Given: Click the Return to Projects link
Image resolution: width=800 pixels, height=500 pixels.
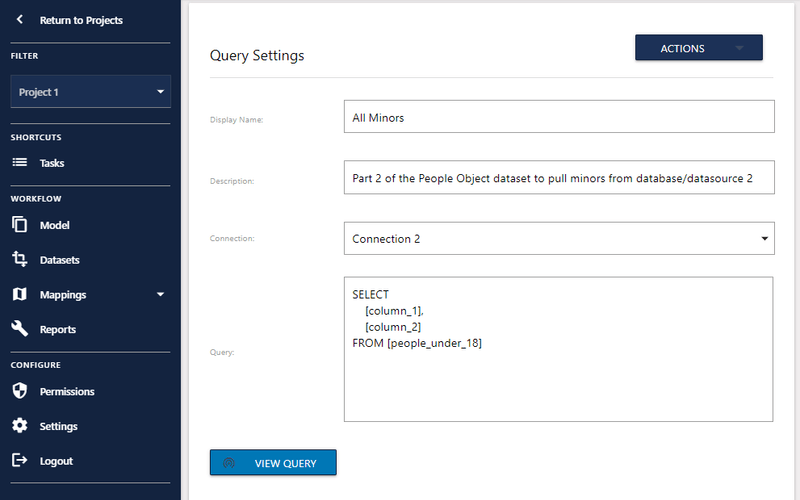Looking at the screenshot, I should coord(81,20).
